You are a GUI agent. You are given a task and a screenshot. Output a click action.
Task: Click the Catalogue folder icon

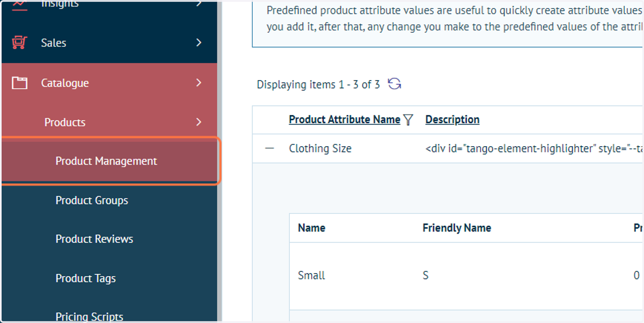point(19,83)
